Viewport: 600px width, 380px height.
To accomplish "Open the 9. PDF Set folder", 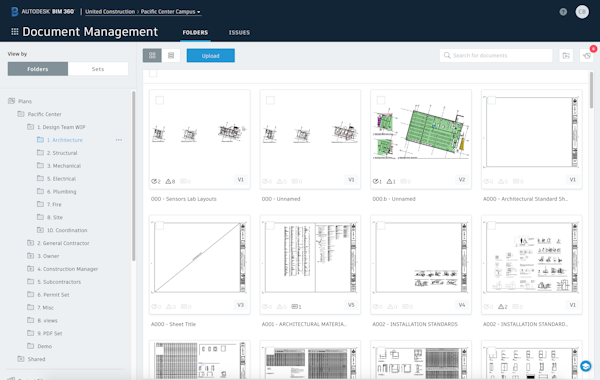I will pyautogui.click(x=50, y=333).
